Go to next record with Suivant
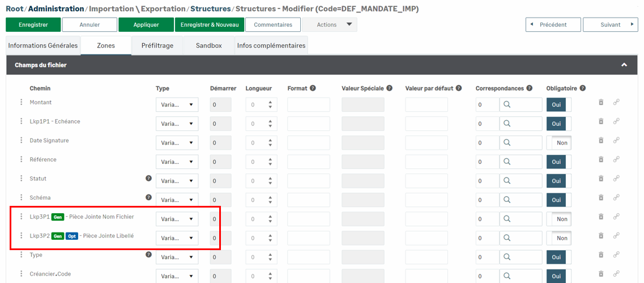Screen dimensions: 644x283 pyautogui.click(x=611, y=25)
